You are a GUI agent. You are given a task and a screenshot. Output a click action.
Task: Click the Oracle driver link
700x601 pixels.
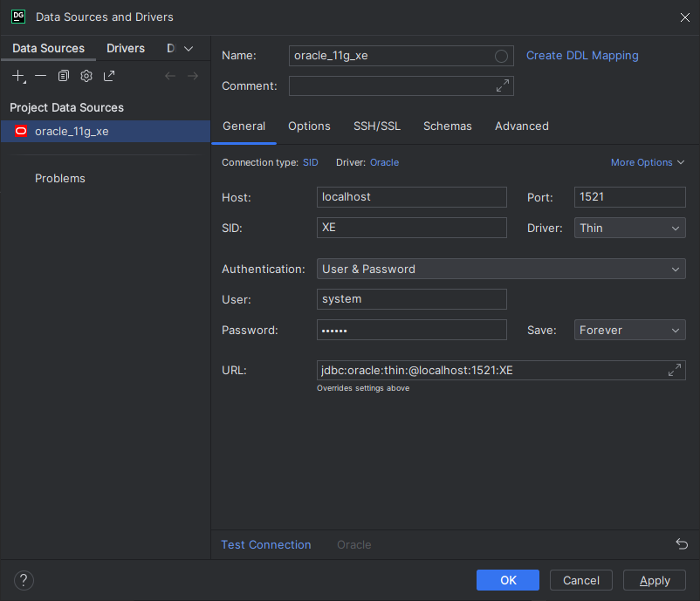click(384, 162)
